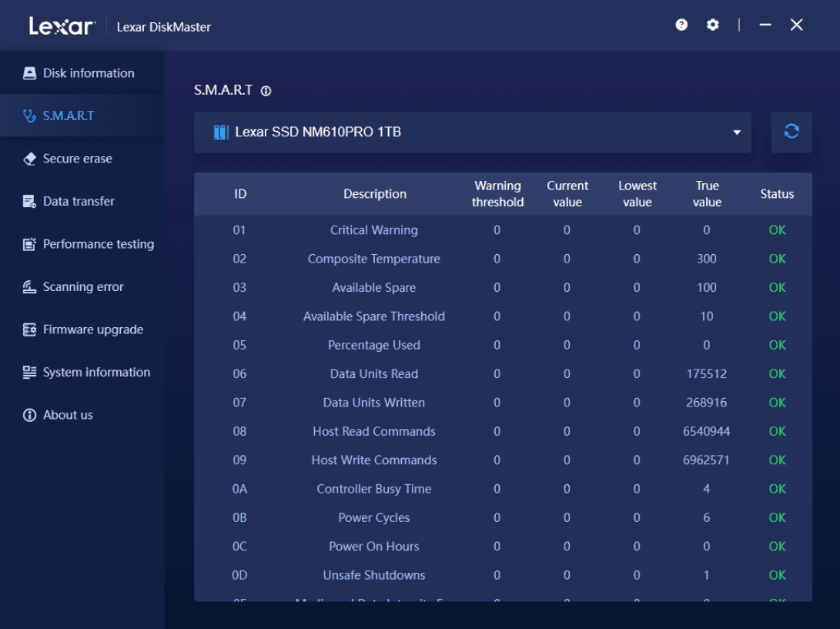Select the Available Spare description cell
Viewport: 840px width, 629px height.
[x=374, y=288]
